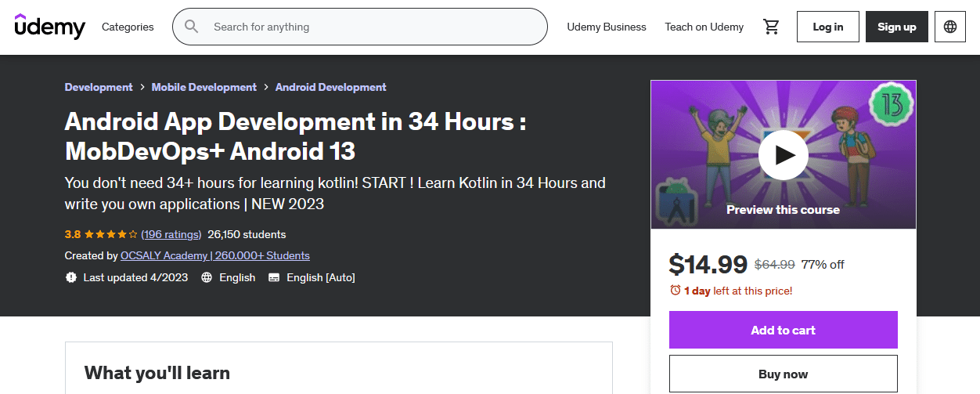Click the Buy now button

coord(784,374)
